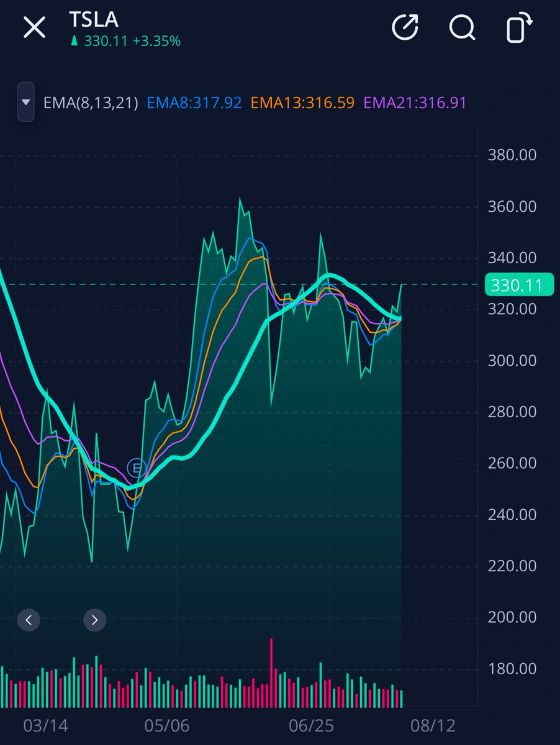This screenshot has width=560, height=745.
Task: Select the 260.00 price axis label
Action: click(512, 463)
